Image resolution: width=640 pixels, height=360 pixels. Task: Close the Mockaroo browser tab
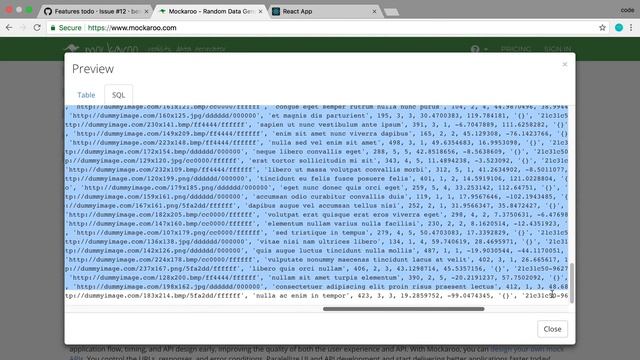[x=260, y=11]
